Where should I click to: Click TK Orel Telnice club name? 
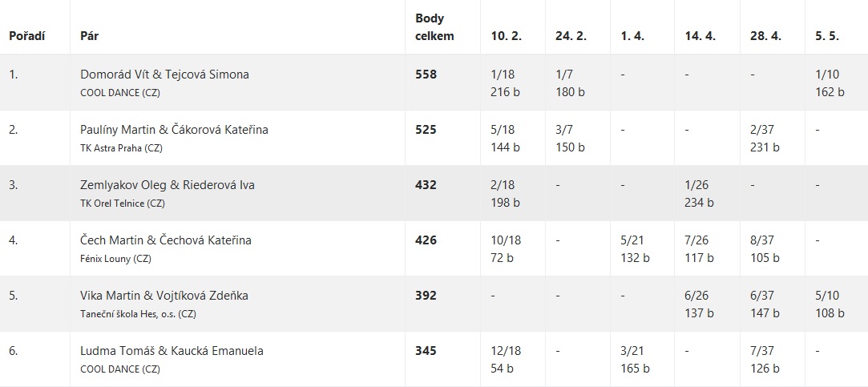[123, 204]
